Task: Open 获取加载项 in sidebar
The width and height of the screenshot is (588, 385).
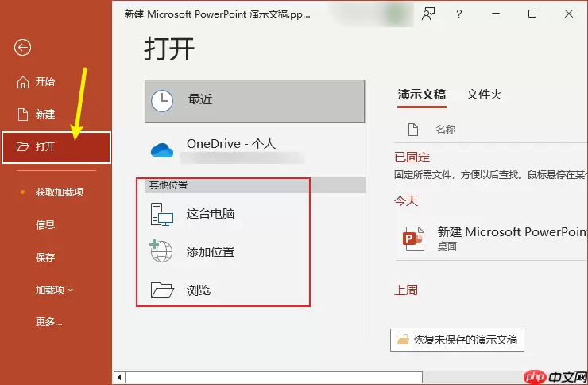Action: [60, 192]
